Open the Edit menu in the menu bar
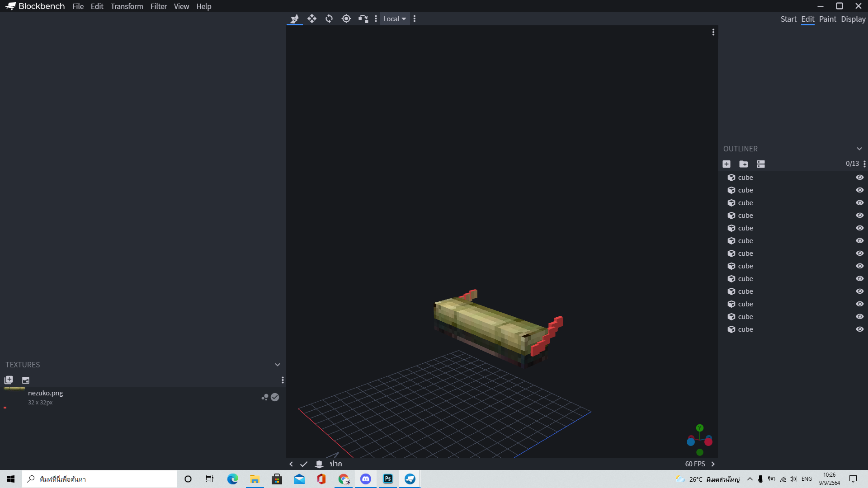868x488 pixels. click(97, 6)
